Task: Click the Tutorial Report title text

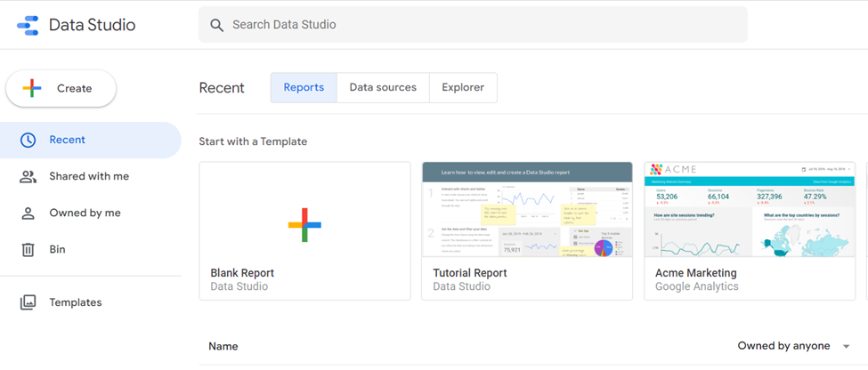Action: click(470, 273)
